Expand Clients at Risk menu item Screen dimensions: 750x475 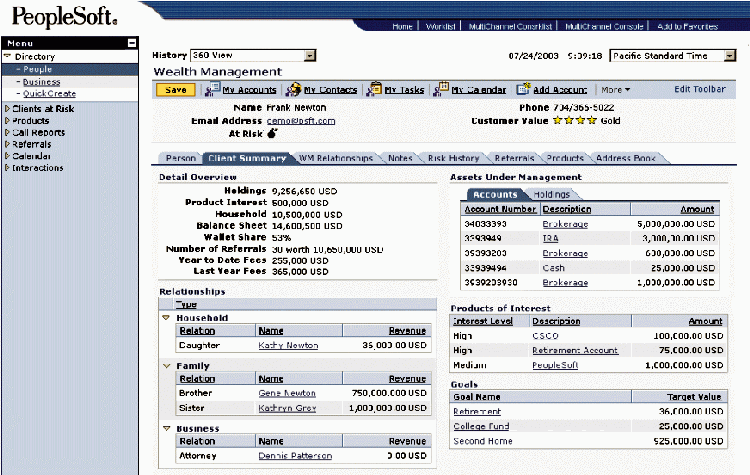pos(7,109)
